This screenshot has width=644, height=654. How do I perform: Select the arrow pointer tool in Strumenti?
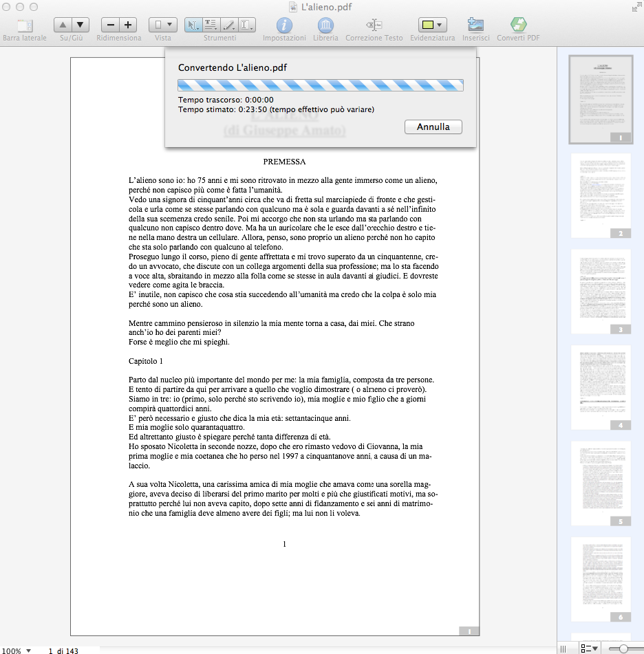click(193, 25)
